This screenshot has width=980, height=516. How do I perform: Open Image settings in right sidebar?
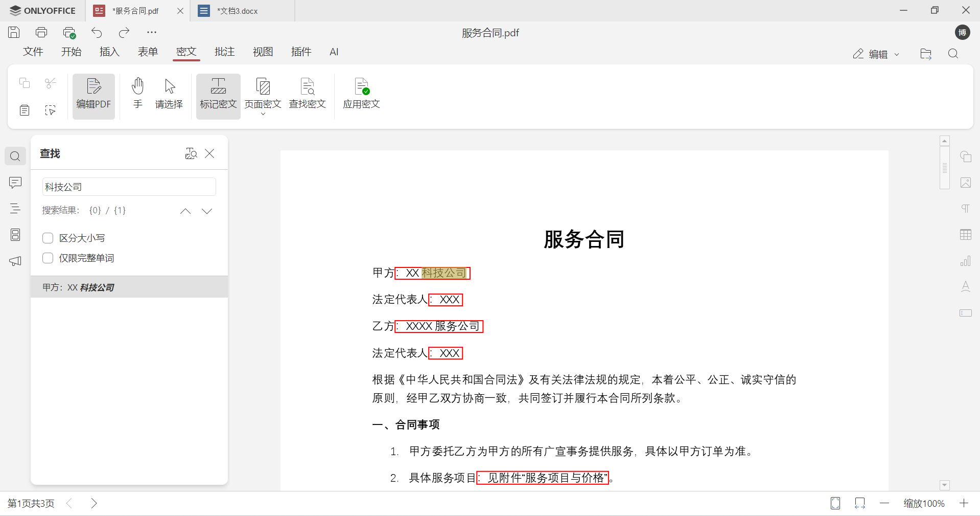pyautogui.click(x=965, y=183)
